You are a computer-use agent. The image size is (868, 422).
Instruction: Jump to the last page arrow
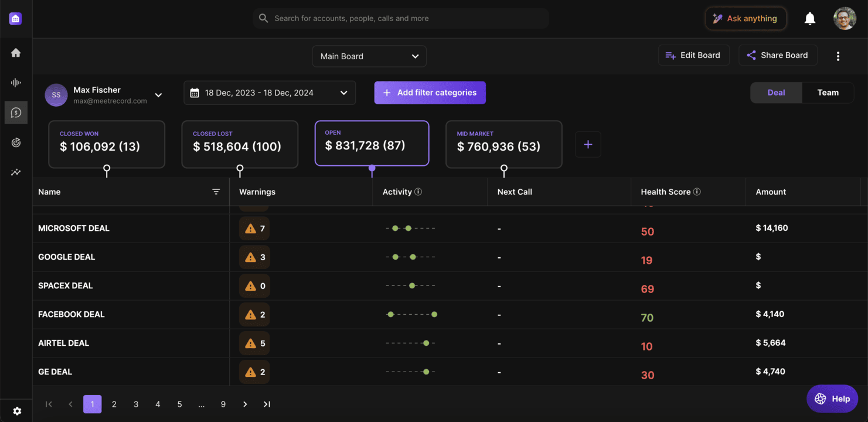267,404
